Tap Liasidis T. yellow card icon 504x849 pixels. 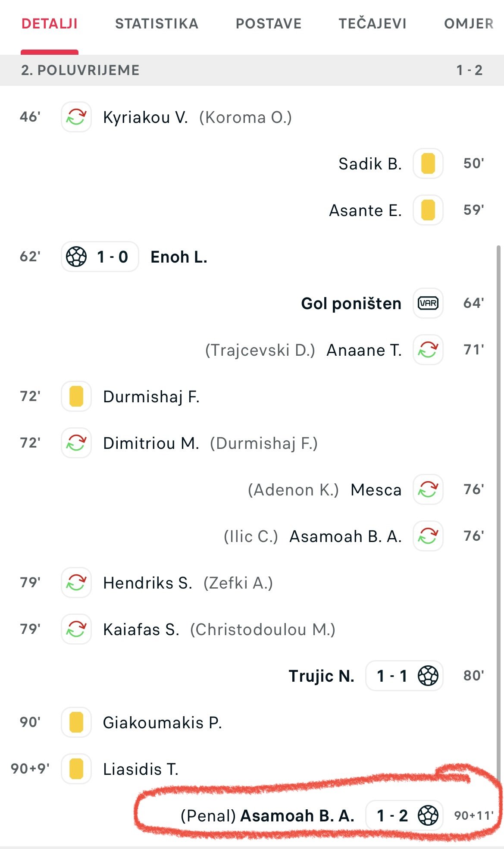(x=76, y=769)
